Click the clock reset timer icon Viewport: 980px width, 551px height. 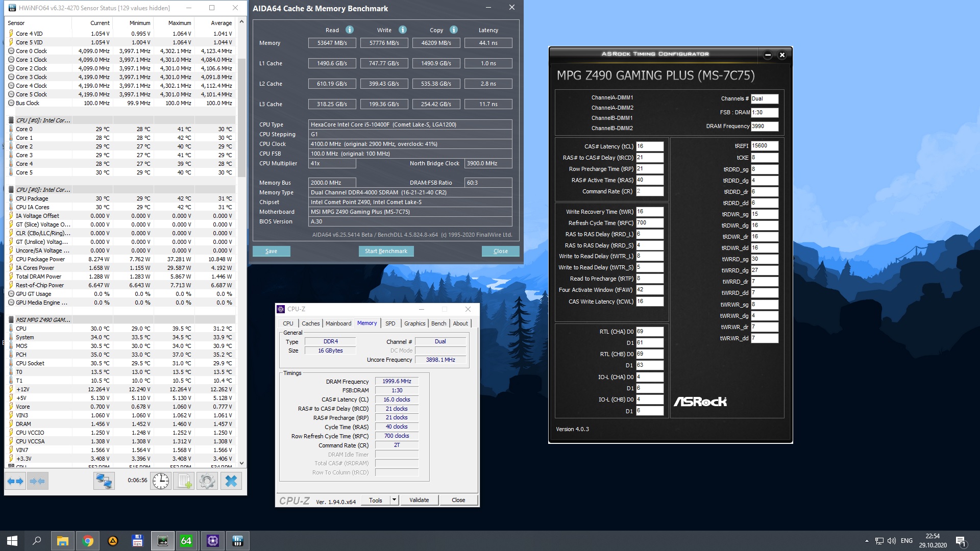click(161, 481)
